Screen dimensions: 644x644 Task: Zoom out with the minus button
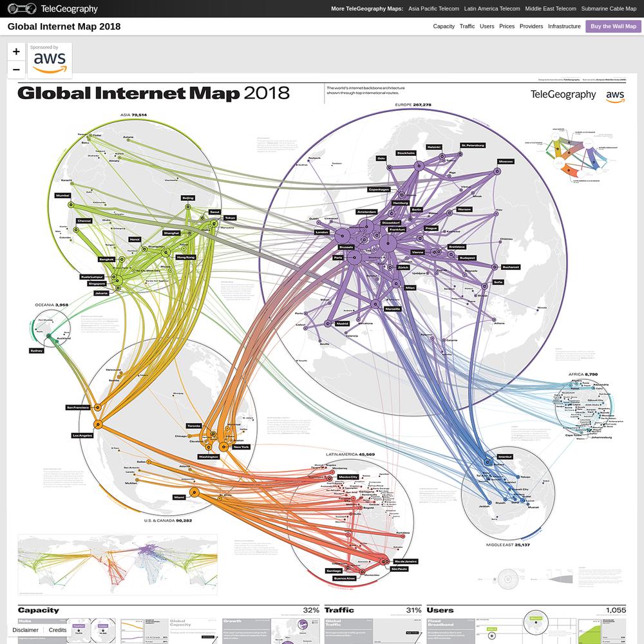pyautogui.click(x=16, y=70)
